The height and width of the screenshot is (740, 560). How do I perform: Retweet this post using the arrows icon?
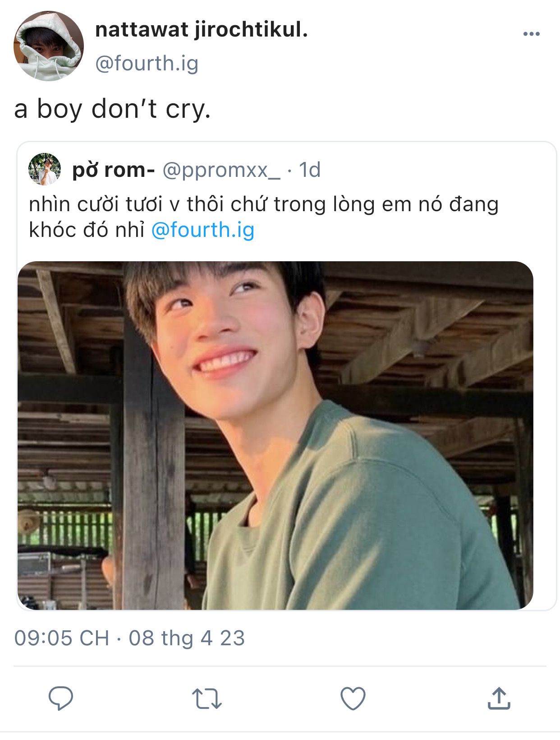click(x=207, y=698)
